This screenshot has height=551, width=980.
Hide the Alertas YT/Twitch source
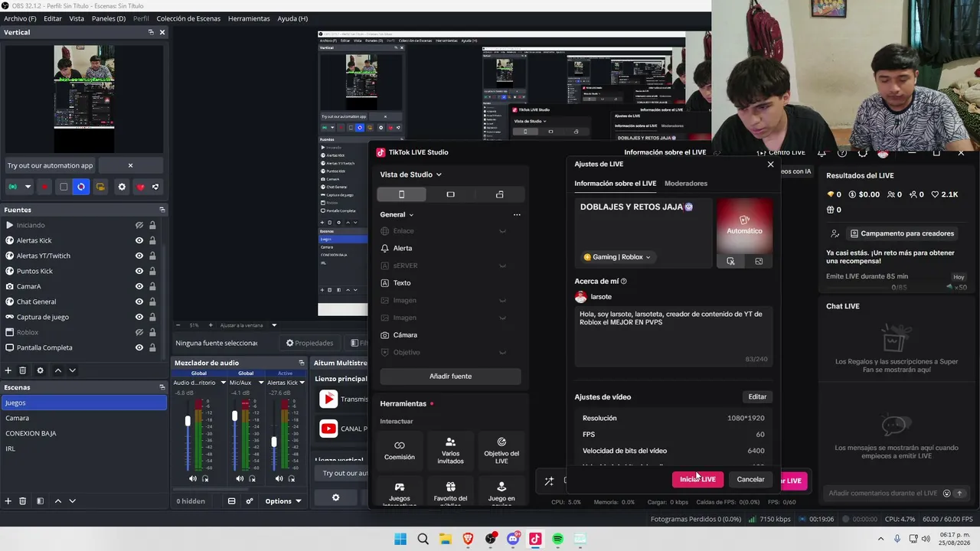139,256
